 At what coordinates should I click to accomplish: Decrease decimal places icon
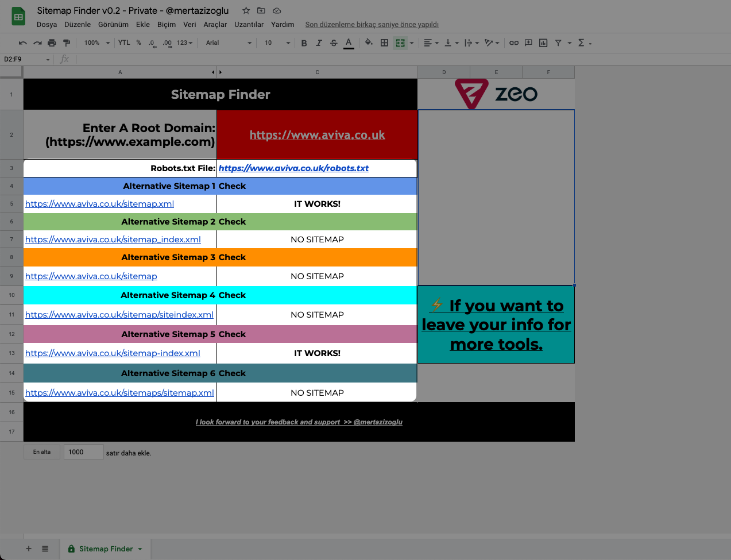[x=152, y=43]
